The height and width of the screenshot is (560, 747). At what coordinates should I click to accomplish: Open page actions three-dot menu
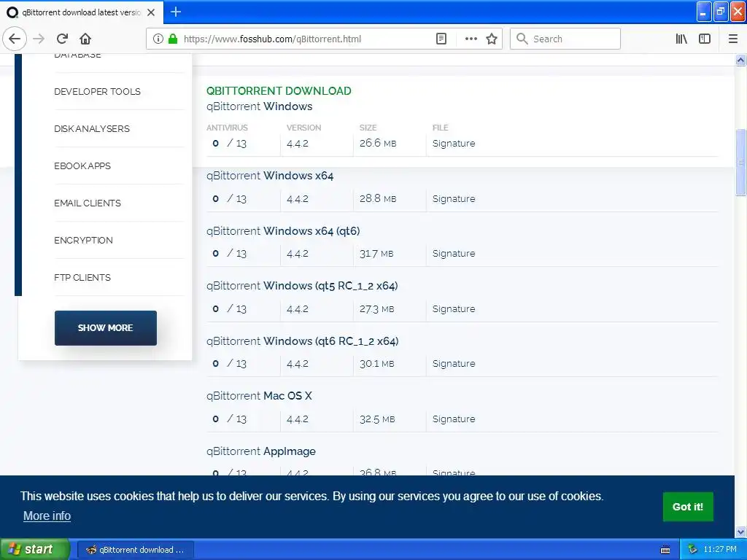coord(471,39)
